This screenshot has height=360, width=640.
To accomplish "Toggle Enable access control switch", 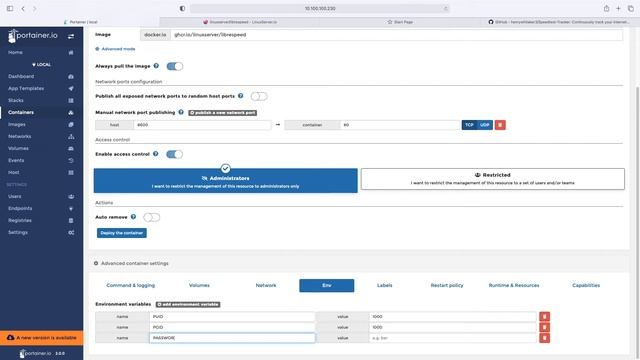I will tap(174, 154).
